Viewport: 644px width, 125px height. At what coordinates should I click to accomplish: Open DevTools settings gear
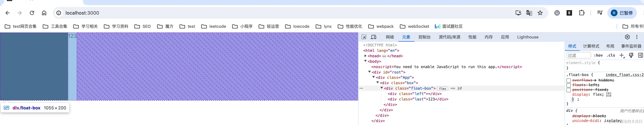[627, 37]
